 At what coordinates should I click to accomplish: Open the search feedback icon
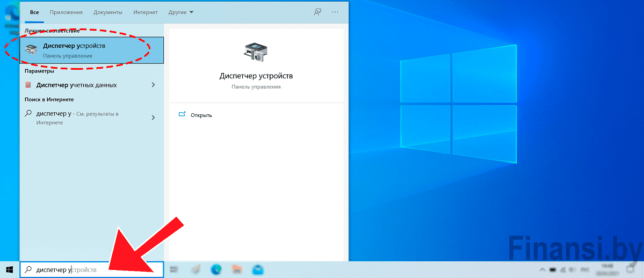pos(317,12)
